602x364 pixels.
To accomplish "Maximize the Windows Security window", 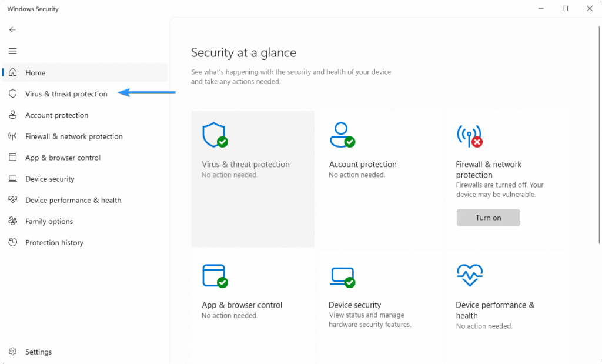I will point(565,8).
